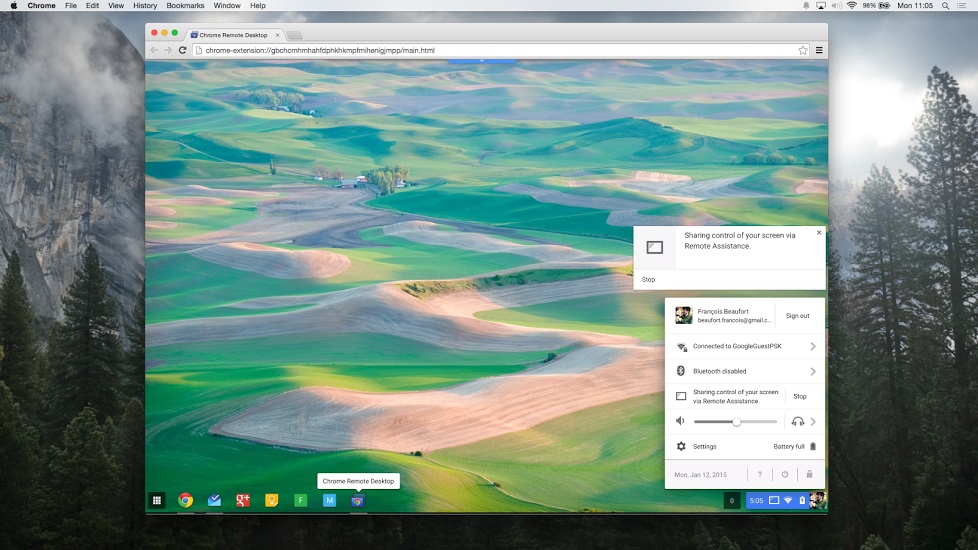
Task: Click the power shutdown icon in tray
Action: 785,474
